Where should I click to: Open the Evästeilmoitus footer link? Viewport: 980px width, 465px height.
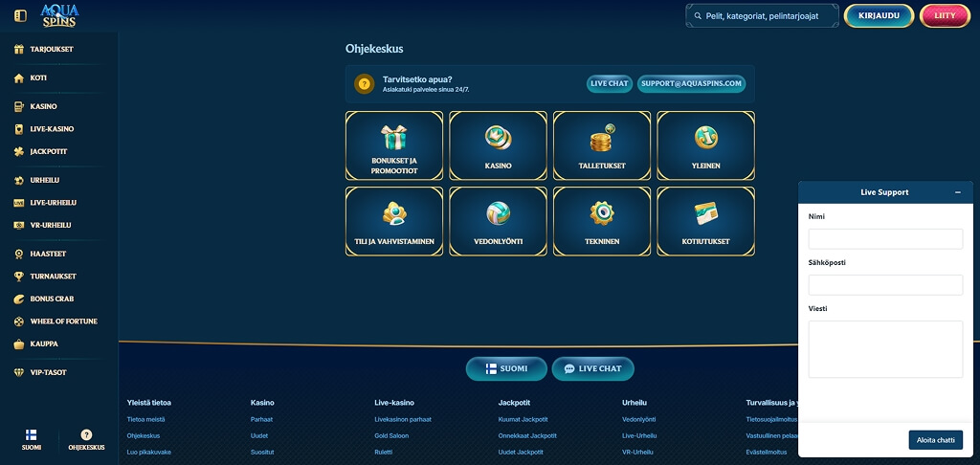click(767, 452)
